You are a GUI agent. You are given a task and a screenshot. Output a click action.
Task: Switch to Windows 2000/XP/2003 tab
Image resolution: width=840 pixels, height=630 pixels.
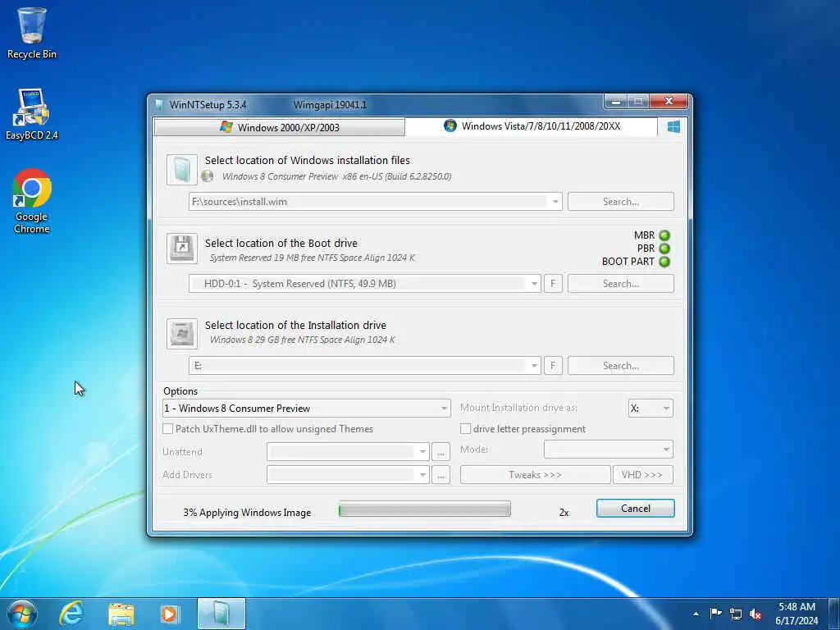click(x=279, y=127)
